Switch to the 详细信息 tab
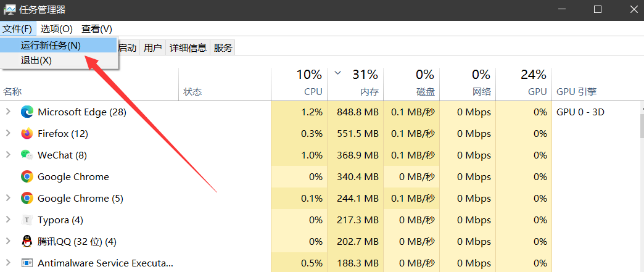This screenshot has width=644, height=272. [188, 47]
